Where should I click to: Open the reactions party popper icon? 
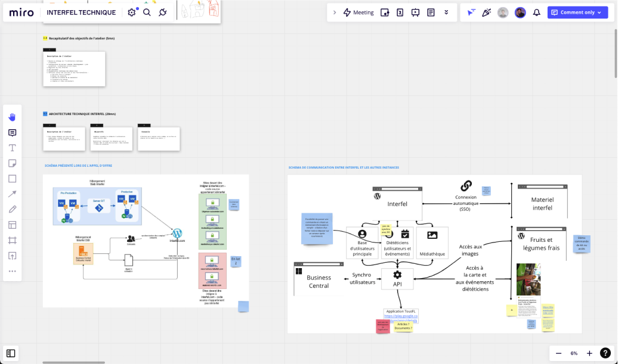(487, 13)
